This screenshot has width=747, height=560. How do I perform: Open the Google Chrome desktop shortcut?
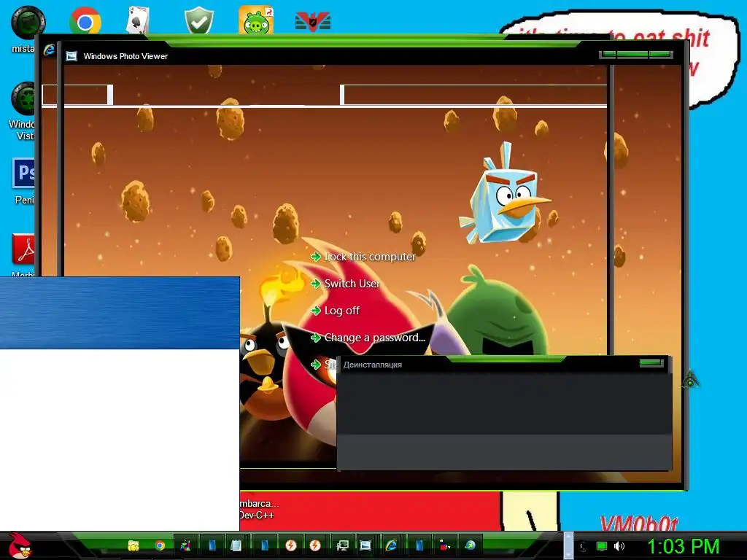point(85,21)
